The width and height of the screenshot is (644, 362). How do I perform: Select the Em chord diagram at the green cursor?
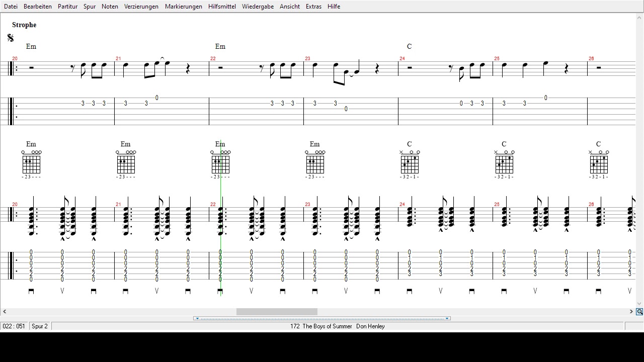tap(220, 164)
